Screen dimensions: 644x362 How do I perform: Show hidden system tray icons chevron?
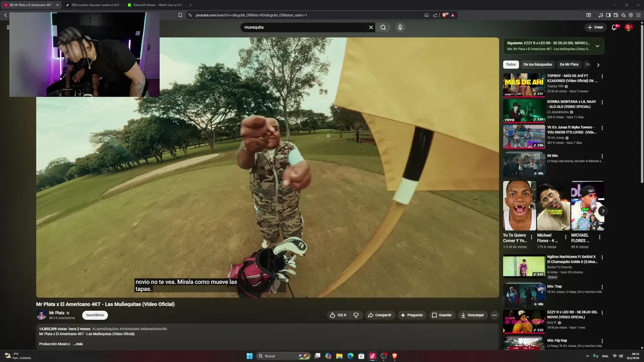click(x=588, y=356)
